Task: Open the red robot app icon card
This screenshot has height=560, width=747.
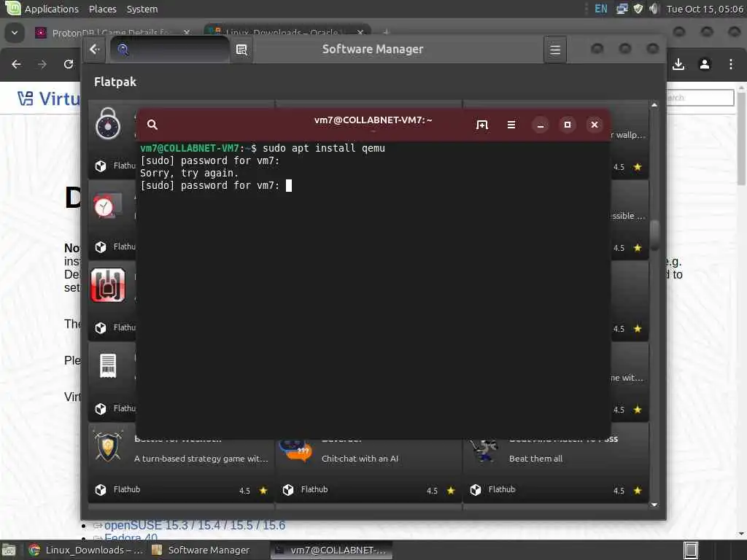Action: [108, 285]
